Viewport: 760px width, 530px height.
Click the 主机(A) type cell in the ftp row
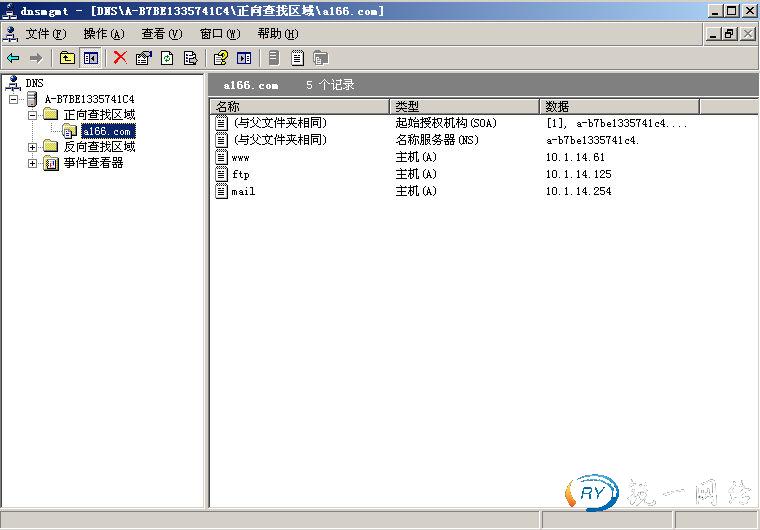point(416,174)
